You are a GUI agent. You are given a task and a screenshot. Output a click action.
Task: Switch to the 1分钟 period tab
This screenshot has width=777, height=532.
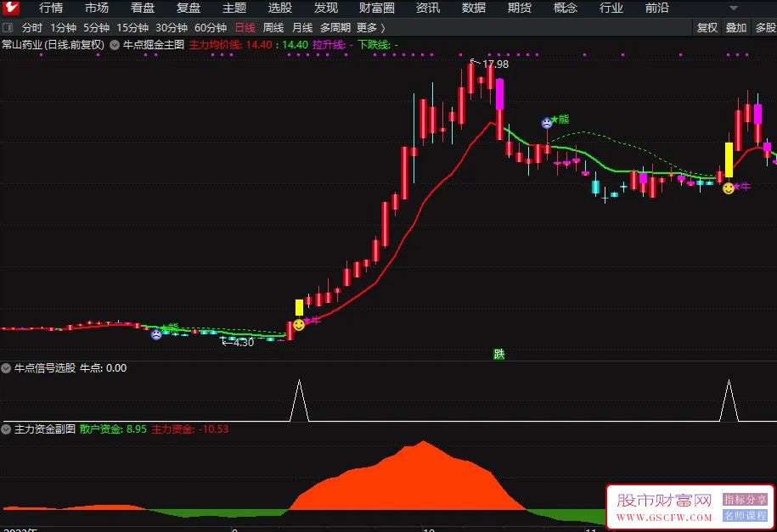[63, 28]
